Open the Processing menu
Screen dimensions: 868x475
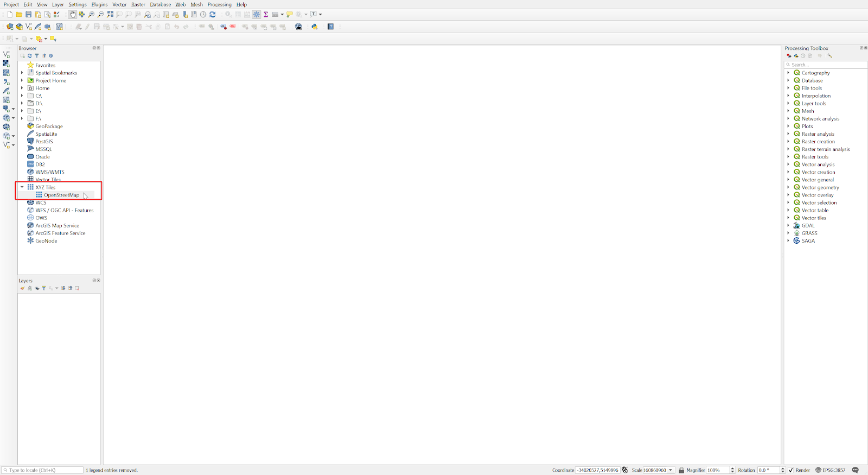click(x=220, y=4)
